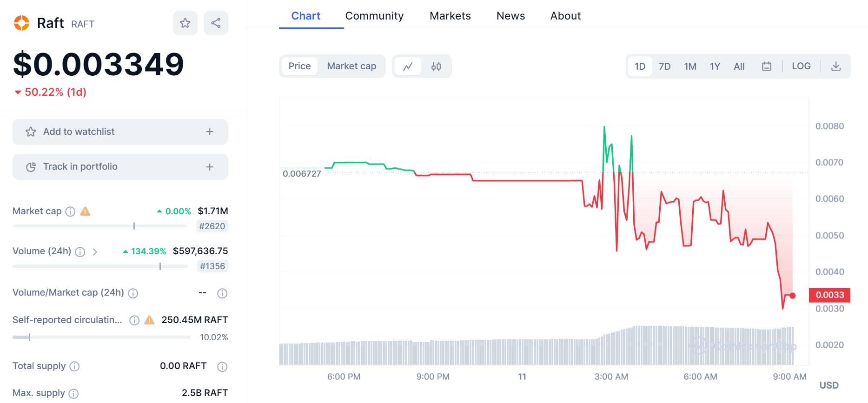Select the Market cap chart toggle
The width and height of the screenshot is (868, 403).
[x=351, y=66]
